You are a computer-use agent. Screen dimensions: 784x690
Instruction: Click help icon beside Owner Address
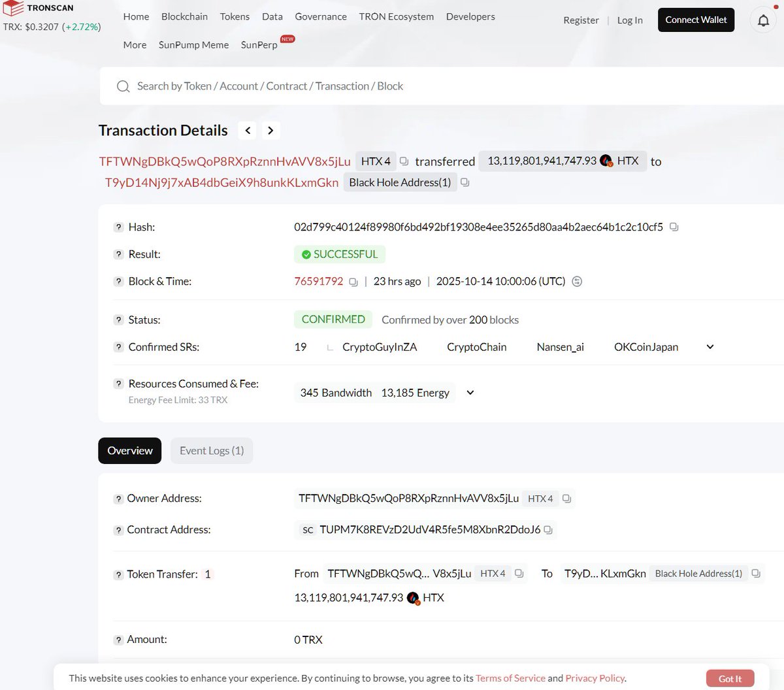(118, 499)
